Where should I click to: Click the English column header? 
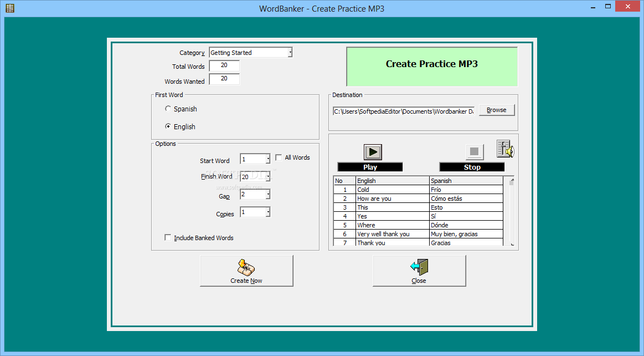[x=392, y=180]
